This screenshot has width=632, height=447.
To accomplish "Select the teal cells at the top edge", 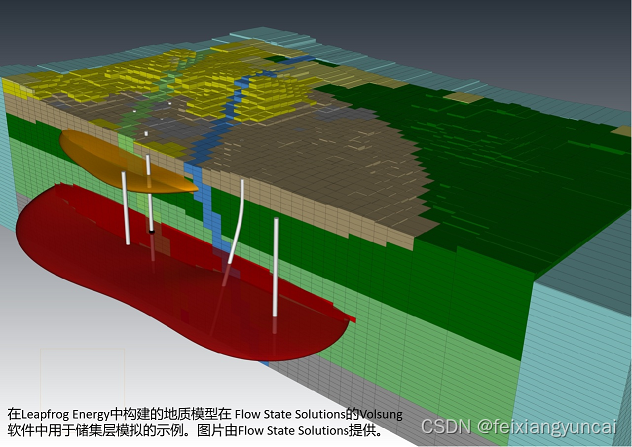I will pos(300,30).
